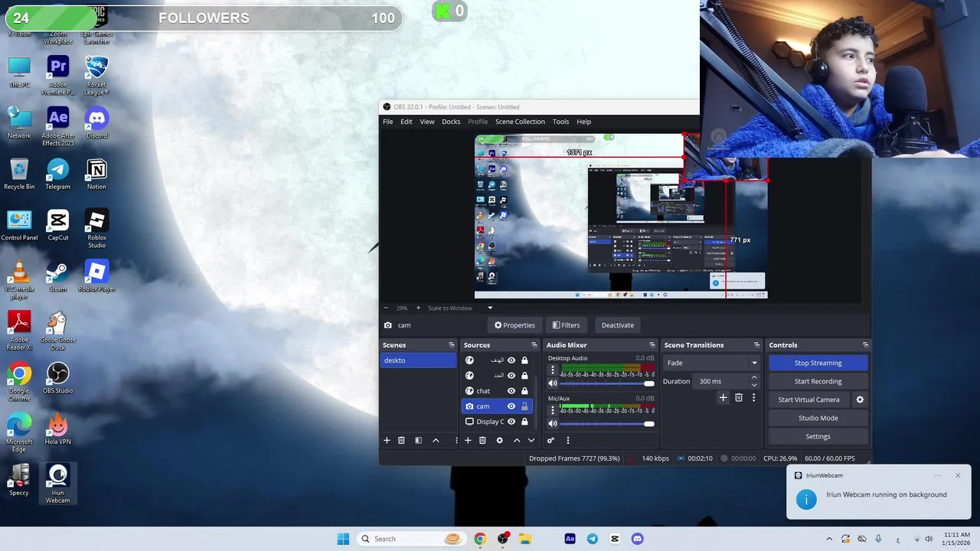Viewport: 980px width, 551px height.
Task: Enable Studio Mode button
Action: point(818,418)
